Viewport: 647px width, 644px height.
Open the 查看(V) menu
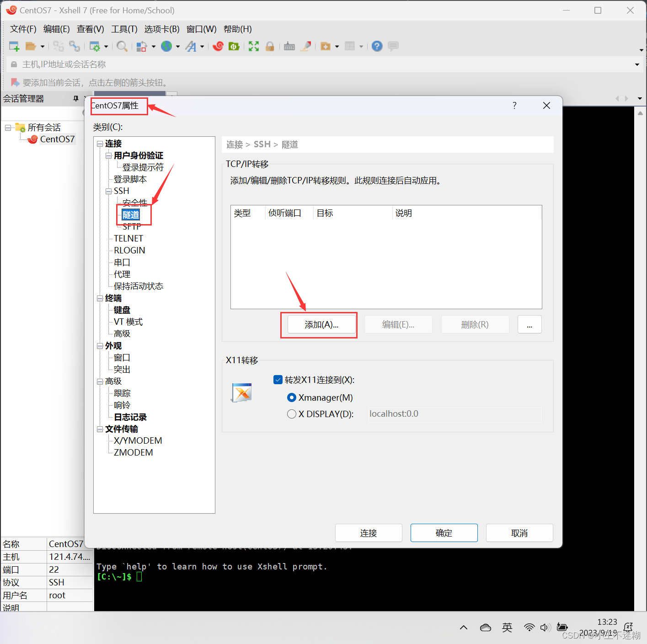pos(91,29)
